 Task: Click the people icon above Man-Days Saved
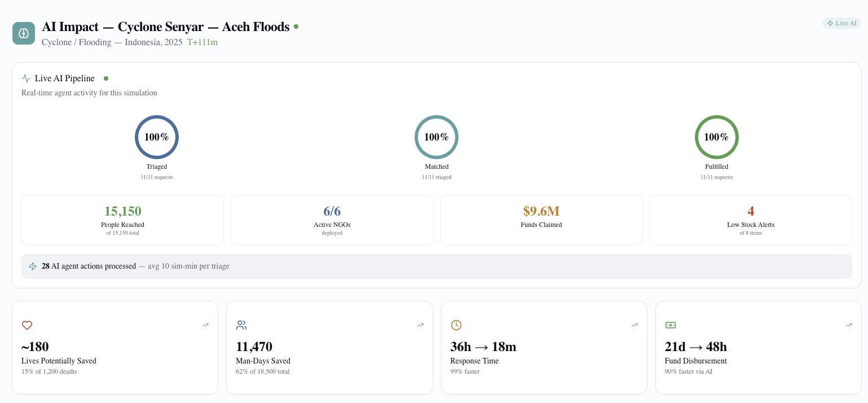click(241, 325)
